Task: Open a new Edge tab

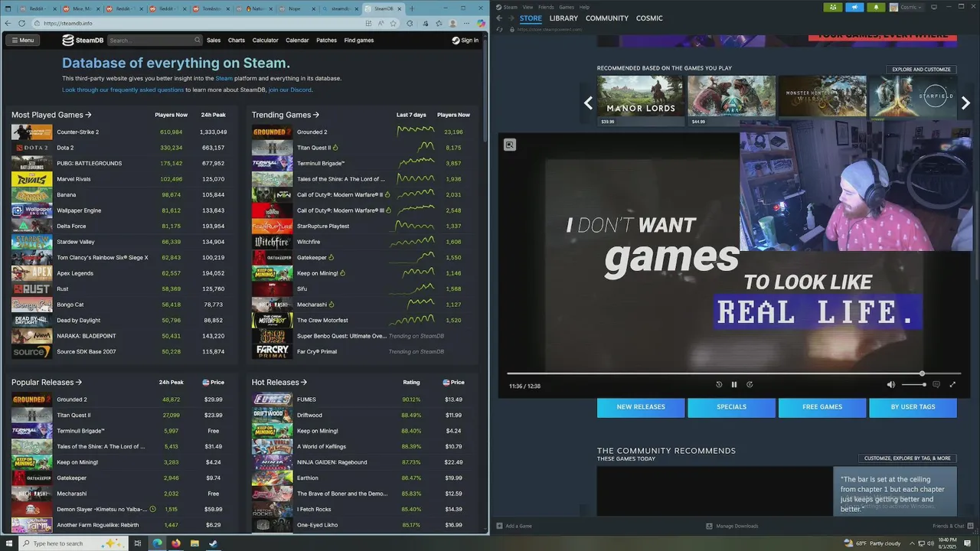Action: coord(412,8)
